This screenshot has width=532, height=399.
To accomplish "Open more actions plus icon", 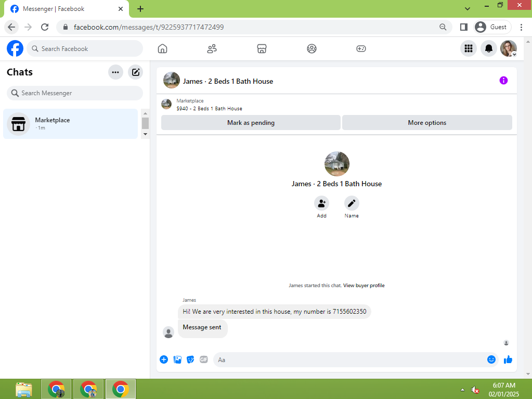I will coord(164,359).
